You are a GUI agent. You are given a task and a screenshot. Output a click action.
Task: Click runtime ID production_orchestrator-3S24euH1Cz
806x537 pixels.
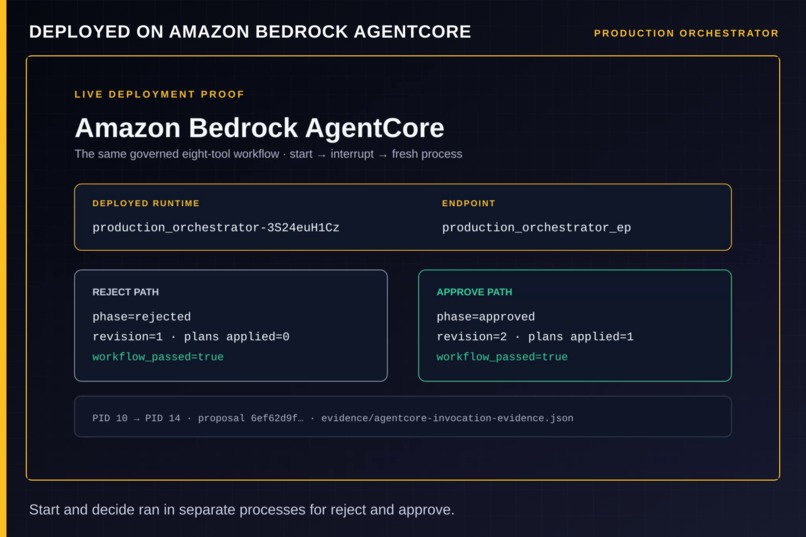[216, 228]
